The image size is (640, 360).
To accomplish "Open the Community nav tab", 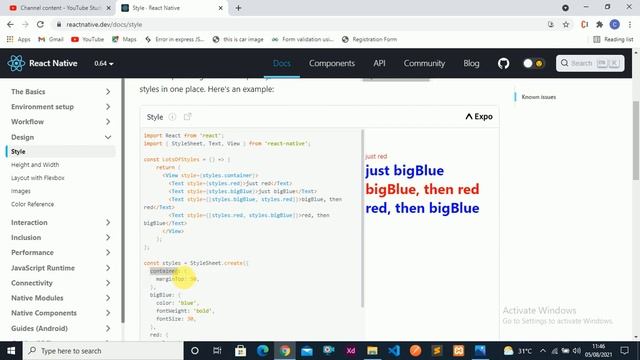I will tap(424, 63).
